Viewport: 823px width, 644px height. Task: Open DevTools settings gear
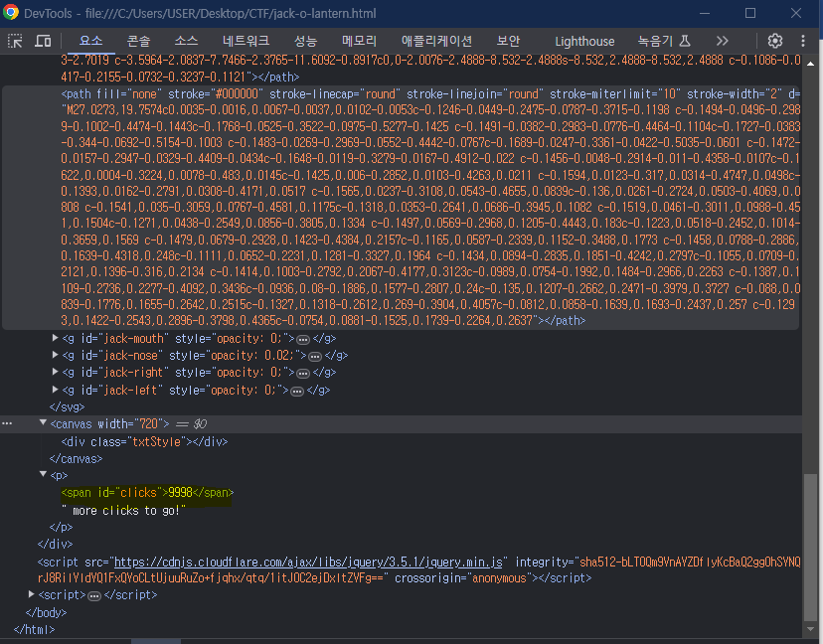click(x=774, y=41)
